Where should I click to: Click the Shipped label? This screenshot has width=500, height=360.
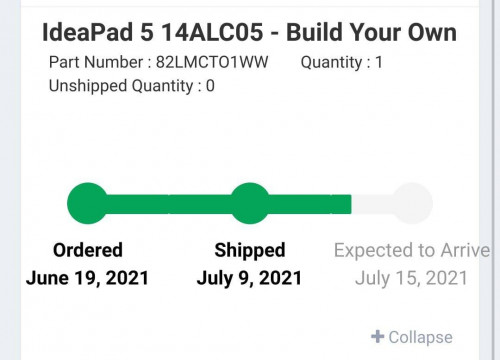coord(250,250)
